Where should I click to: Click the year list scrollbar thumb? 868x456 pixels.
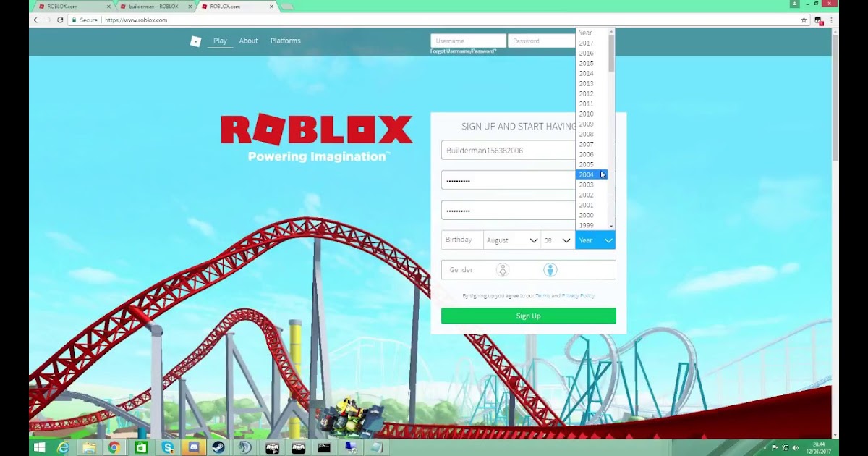tap(611, 52)
